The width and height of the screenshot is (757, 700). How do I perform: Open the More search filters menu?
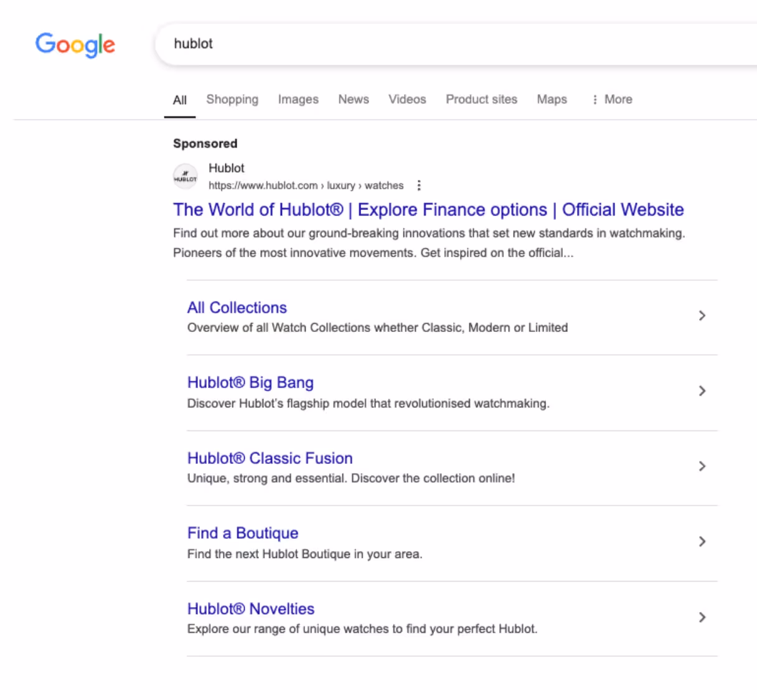click(612, 99)
